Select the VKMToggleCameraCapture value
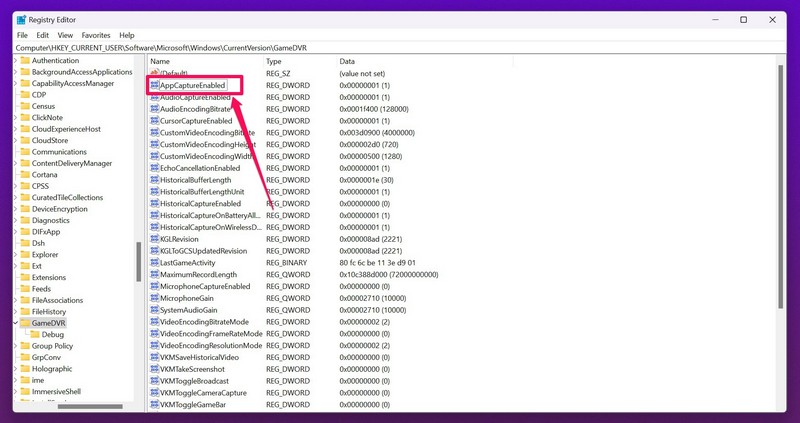Viewport: 800px width, 423px height. (203, 393)
